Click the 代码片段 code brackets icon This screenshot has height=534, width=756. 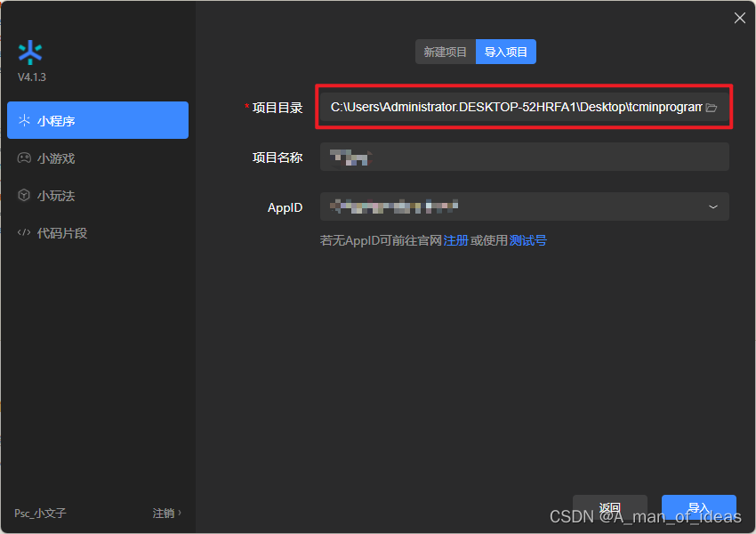click(x=24, y=232)
